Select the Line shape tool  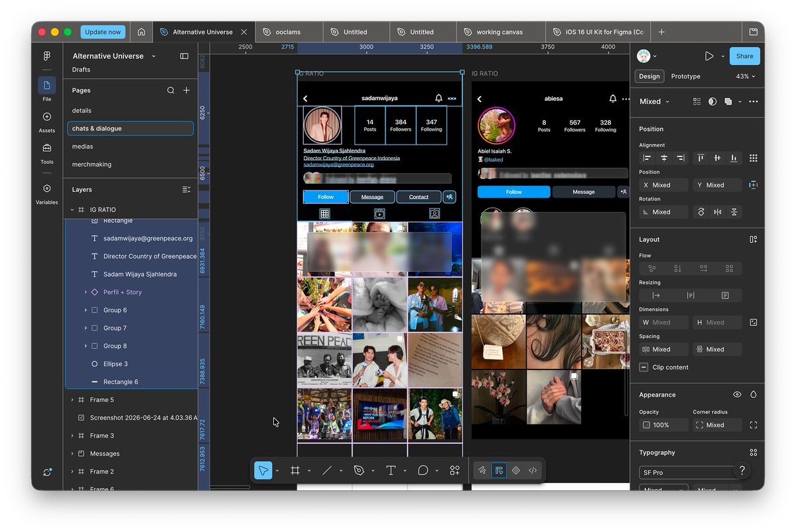(x=327, y=470)
